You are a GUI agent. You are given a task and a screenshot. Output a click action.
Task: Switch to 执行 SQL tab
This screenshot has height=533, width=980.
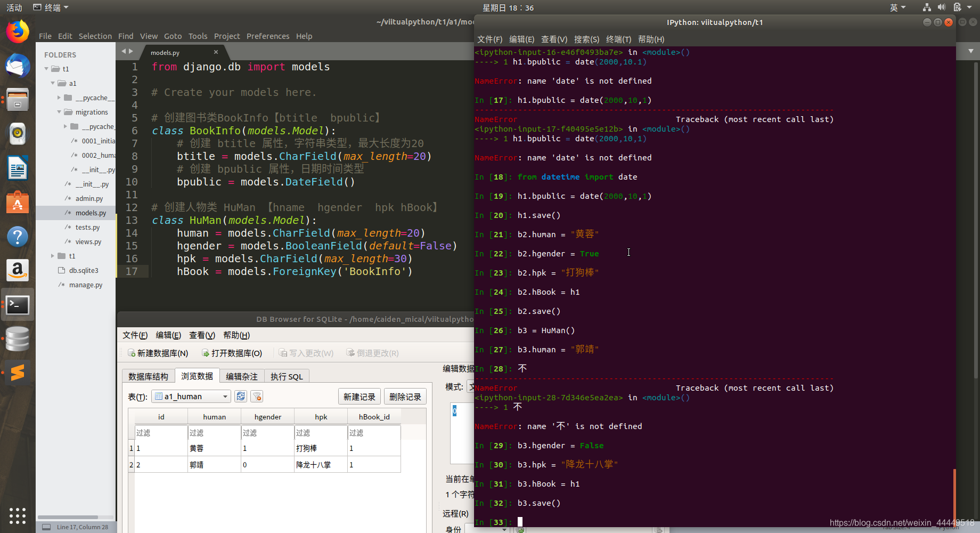point(287,376)
